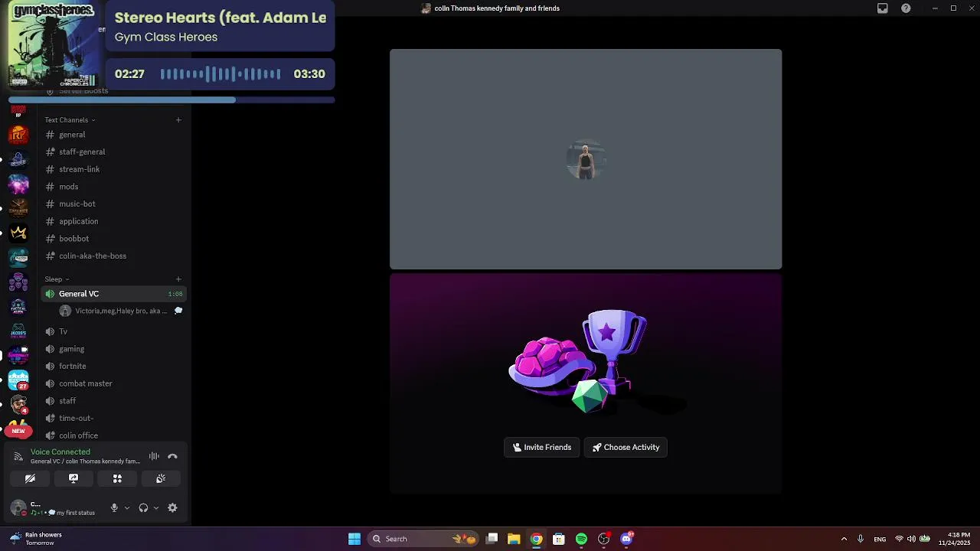Select the participant avatar in video tile

586,159
